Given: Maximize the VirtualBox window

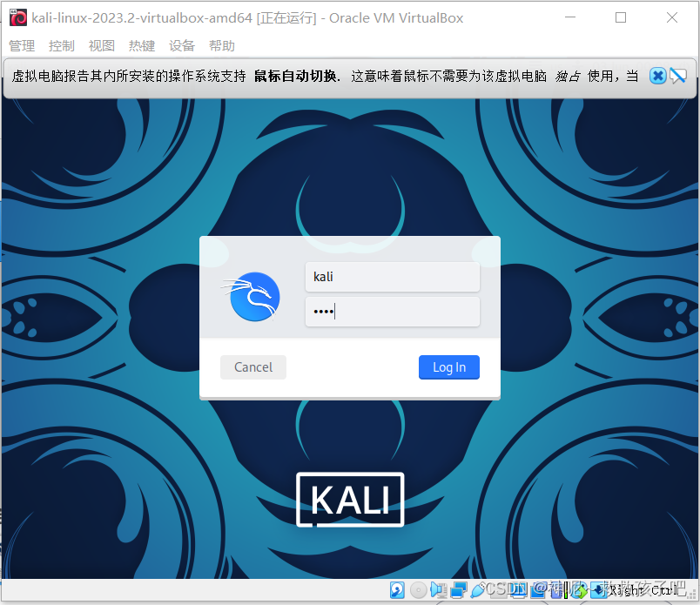Looking at the screenshot, I should pyautogui.click(x=621, y=17).
